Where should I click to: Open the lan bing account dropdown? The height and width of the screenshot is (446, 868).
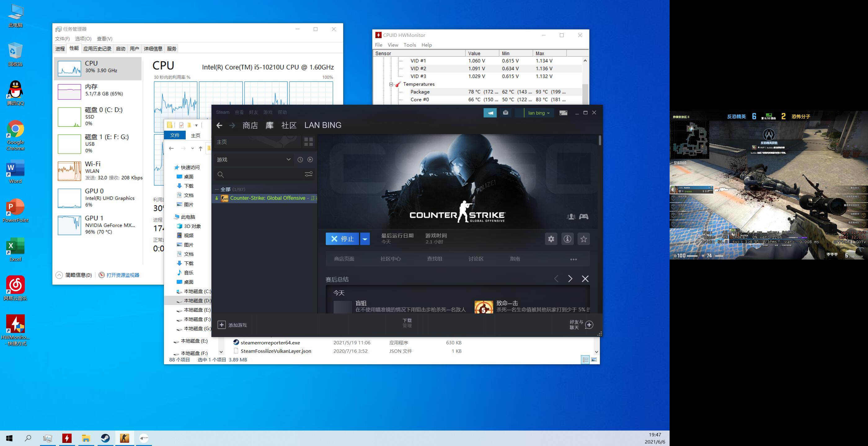click(538, 113)
